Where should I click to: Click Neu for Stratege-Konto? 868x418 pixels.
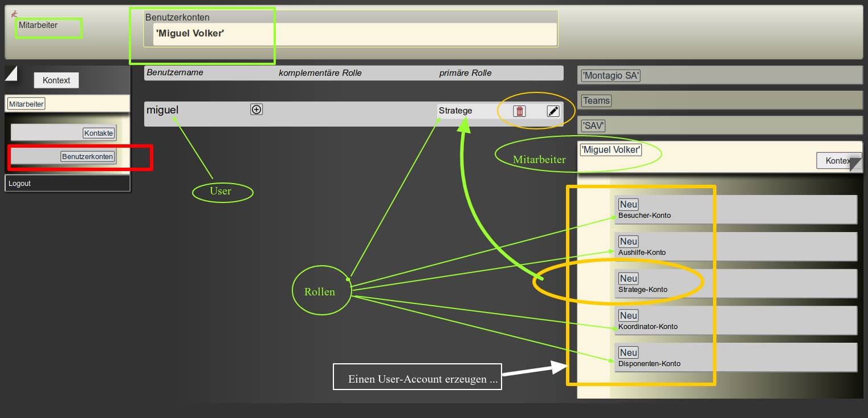pos(628,279)
